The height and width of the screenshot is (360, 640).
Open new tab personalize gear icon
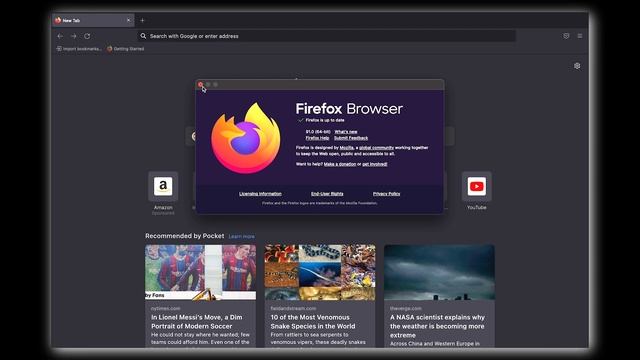577,66
